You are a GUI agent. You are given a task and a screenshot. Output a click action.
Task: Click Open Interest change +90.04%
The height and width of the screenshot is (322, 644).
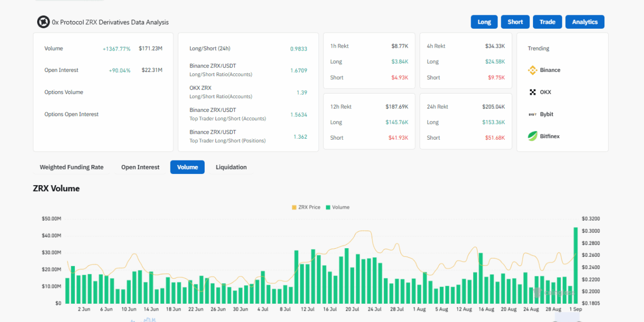pos(119,71)
